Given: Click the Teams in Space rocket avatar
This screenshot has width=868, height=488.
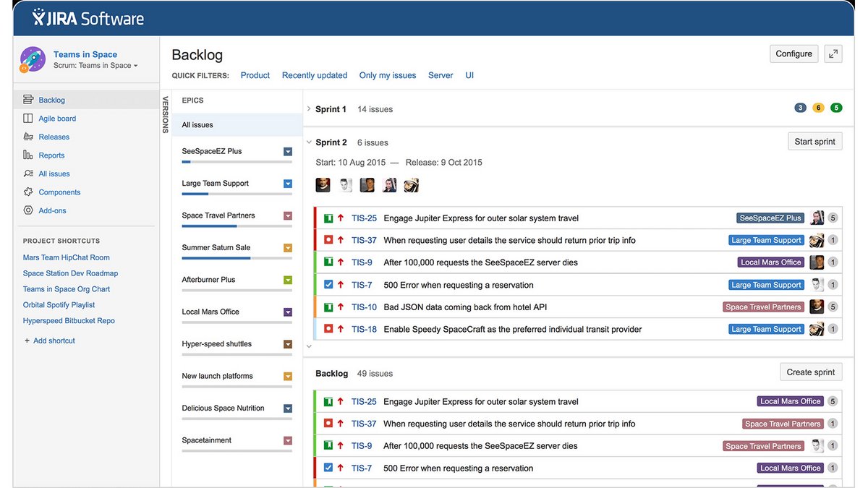Looking at the screenshot, I should (x=33, y=59).
